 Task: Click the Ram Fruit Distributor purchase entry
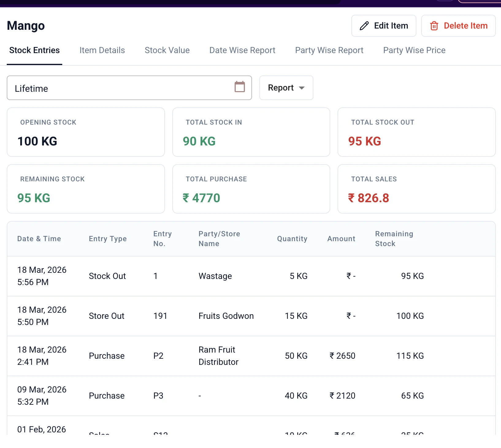point(218,356)
